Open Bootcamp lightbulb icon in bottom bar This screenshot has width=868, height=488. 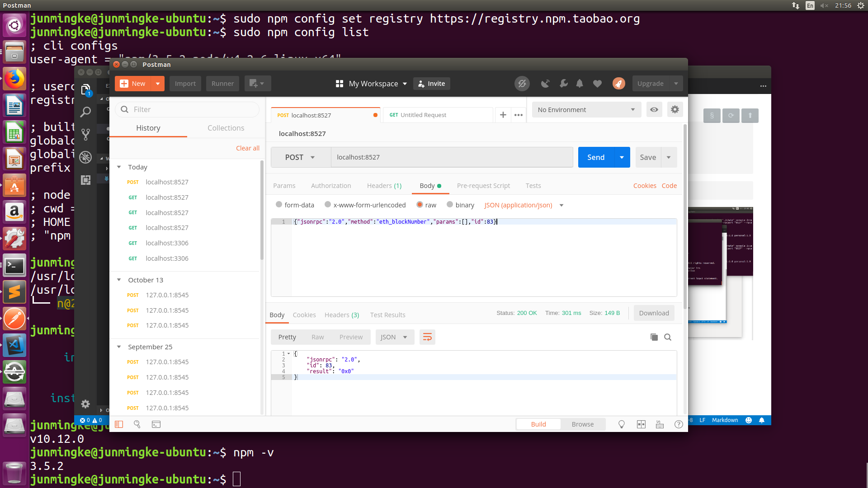(622, 424)
